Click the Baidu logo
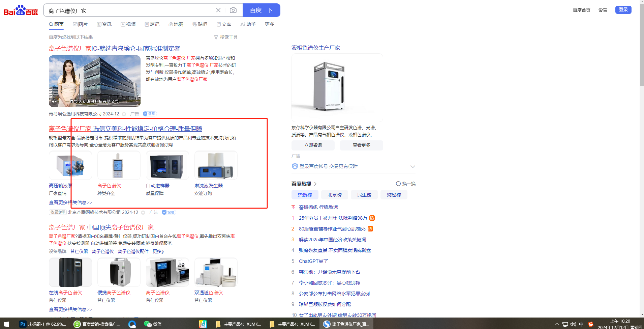The width and height of the screenshot is (644, 329). click(x=21, y=10)
